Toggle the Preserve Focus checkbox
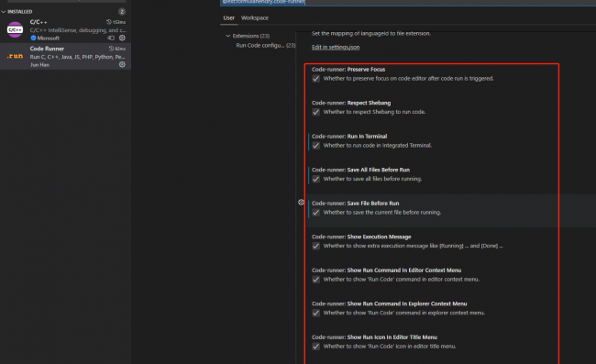This screenshot has width=596, height=364. 315,79
